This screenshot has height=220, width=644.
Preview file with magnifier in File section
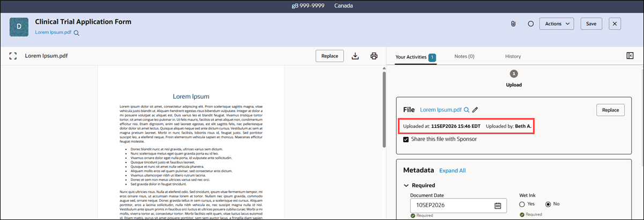point(467,110)
